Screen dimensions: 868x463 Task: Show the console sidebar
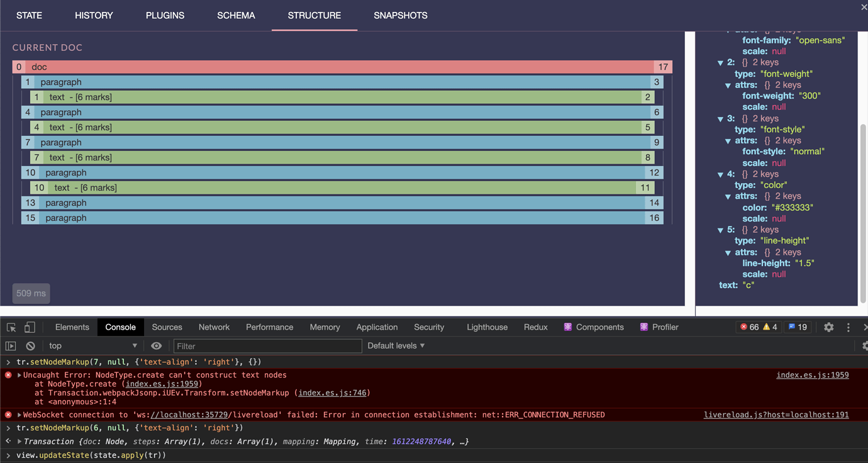(x=11, y=346)
